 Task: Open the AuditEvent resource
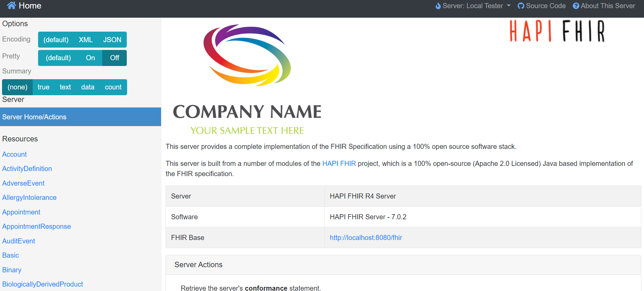[19, 241]
